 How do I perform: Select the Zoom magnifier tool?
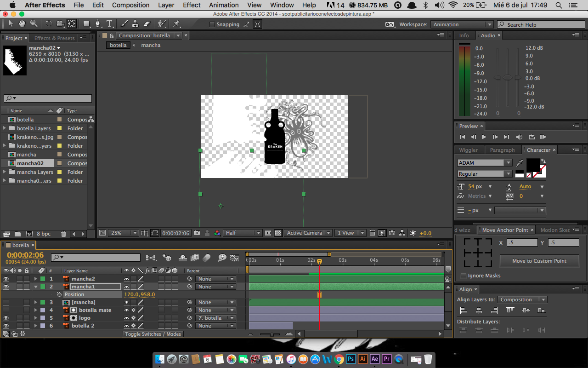click(x=34, y=23)
